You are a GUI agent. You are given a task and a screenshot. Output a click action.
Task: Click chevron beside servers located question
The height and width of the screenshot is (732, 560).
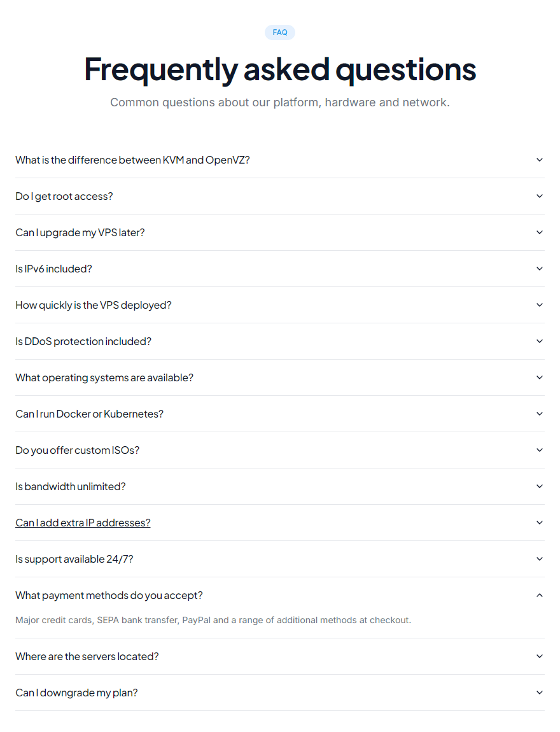point(540,656)
